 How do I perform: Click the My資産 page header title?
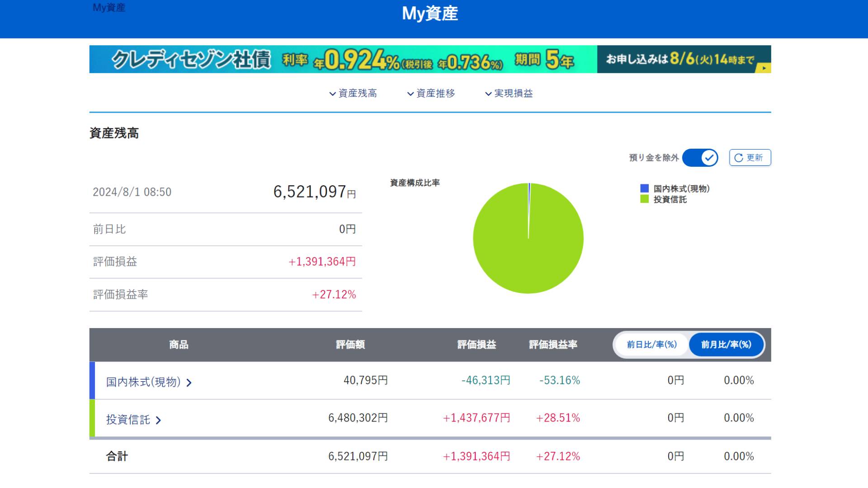(430, 14)
